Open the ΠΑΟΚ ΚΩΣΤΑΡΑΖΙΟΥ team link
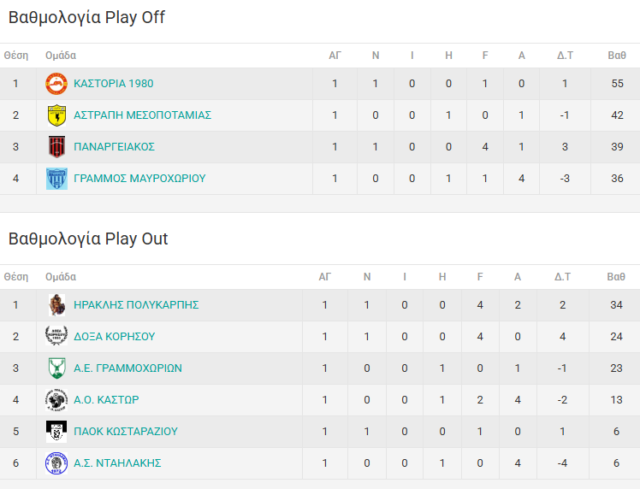The image size is (640, 489). pos(125,432)
